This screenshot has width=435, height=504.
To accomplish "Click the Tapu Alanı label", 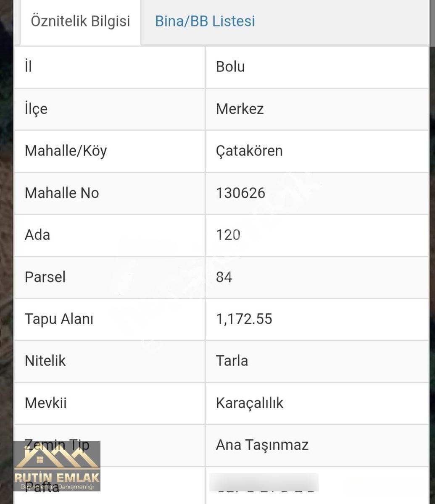I will [x=59, y=319].
